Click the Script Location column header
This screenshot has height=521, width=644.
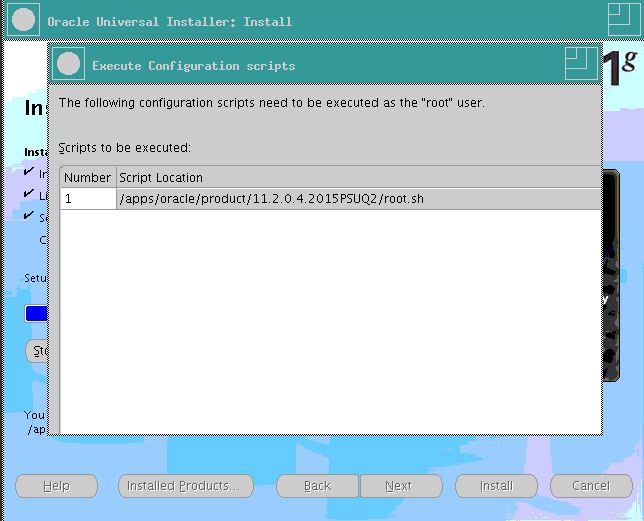pyautogui.click(x=359, y=177)
